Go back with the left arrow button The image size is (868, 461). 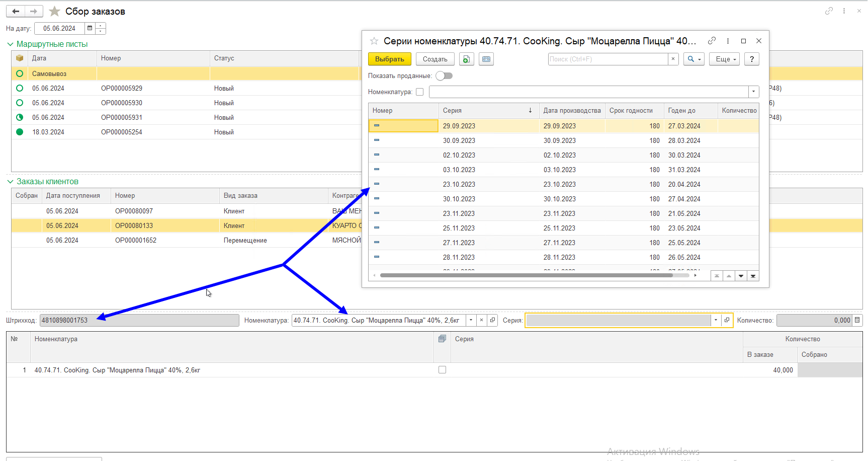pos(16,11)
